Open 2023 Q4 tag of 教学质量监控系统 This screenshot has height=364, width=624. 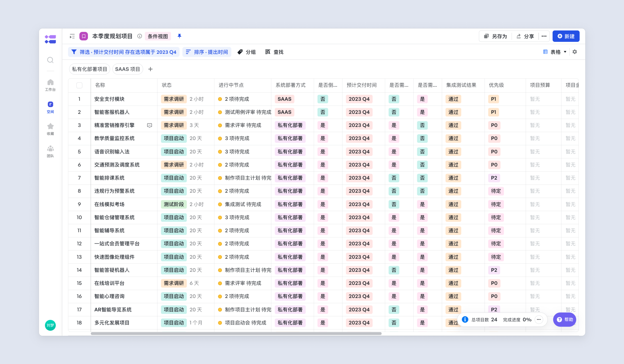(x=359, y=138)
